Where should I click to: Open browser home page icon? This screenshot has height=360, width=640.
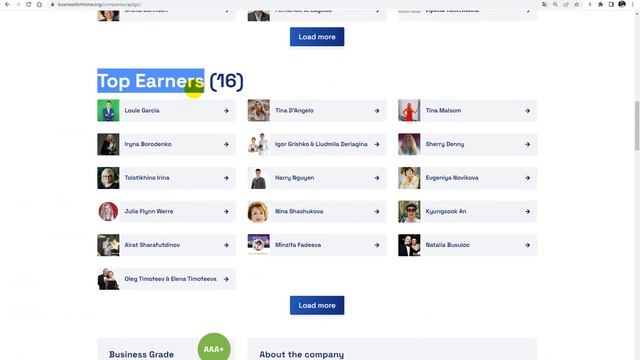coord(39,4)
